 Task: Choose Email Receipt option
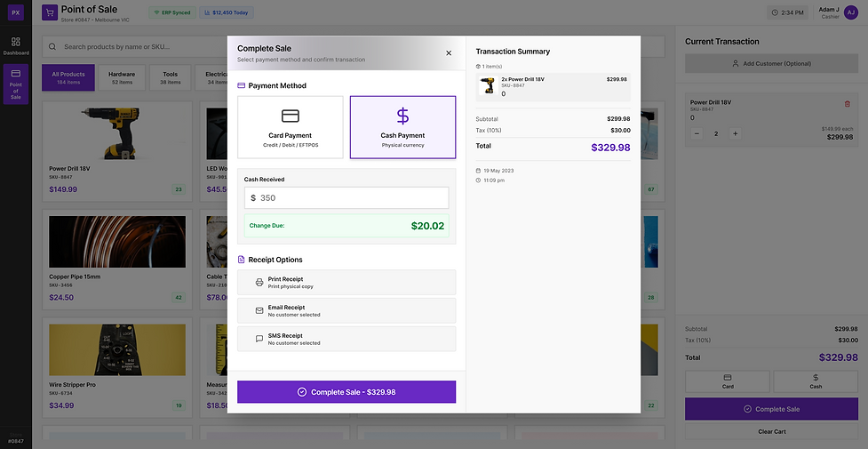(346, 310)
